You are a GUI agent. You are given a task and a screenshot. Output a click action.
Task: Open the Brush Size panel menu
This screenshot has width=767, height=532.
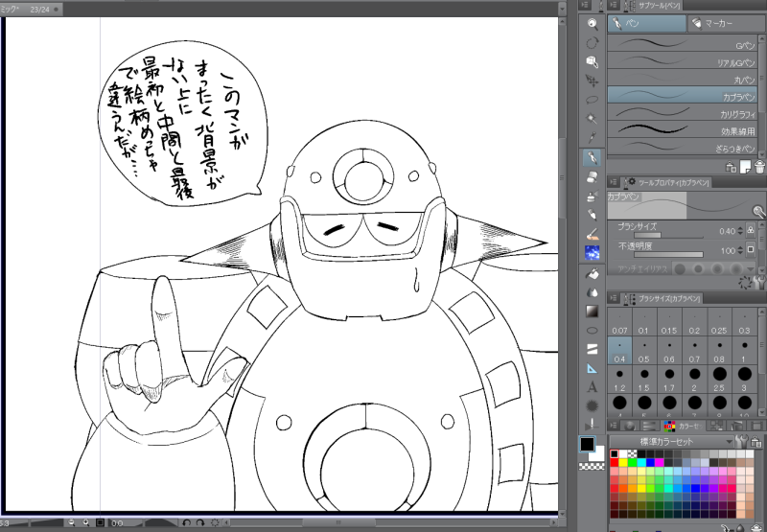614,298
